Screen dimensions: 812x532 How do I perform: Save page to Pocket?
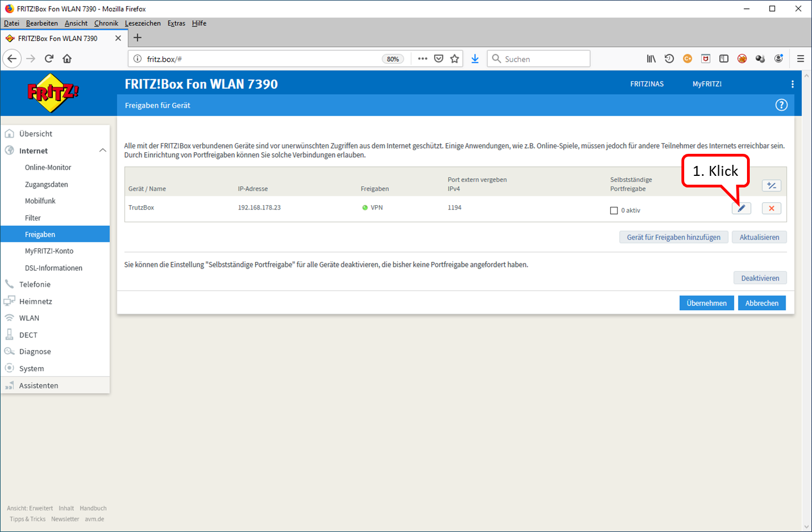tap(439, 58)
